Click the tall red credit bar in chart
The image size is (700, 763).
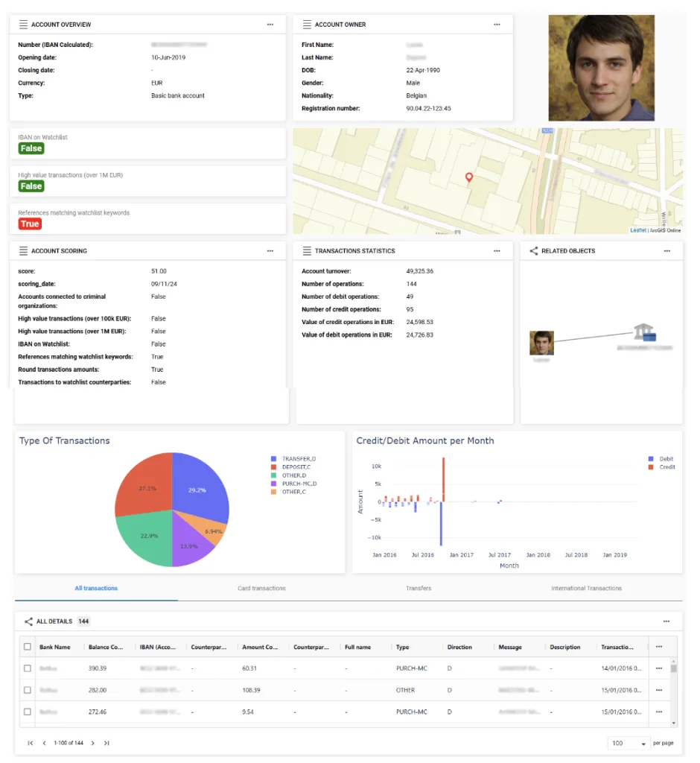coord(443,479)
